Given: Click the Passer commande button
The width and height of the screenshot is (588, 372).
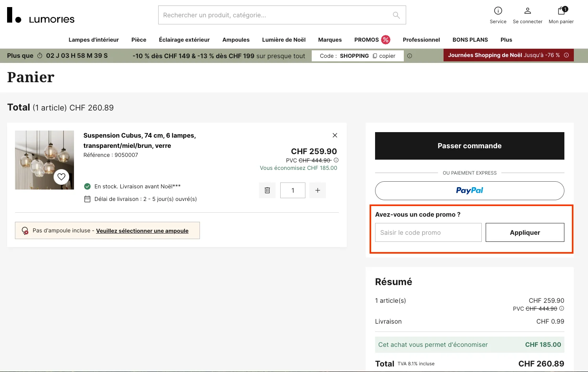Looking at the screenshot, I should [469, 145].
